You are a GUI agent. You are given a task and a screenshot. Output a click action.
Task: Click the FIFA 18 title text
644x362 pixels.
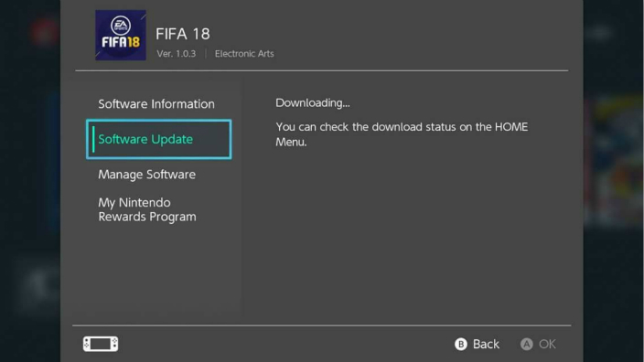click(x=183, y=34)
